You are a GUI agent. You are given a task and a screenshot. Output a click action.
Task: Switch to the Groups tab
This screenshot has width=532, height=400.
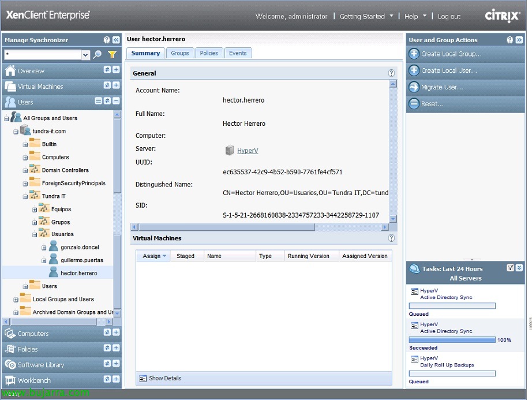[180, 53]
